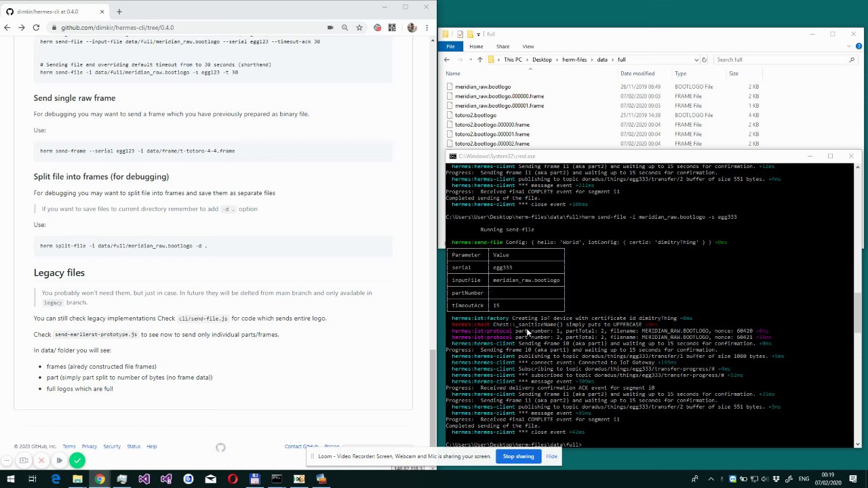Click the GitHub footer logo

220,447
